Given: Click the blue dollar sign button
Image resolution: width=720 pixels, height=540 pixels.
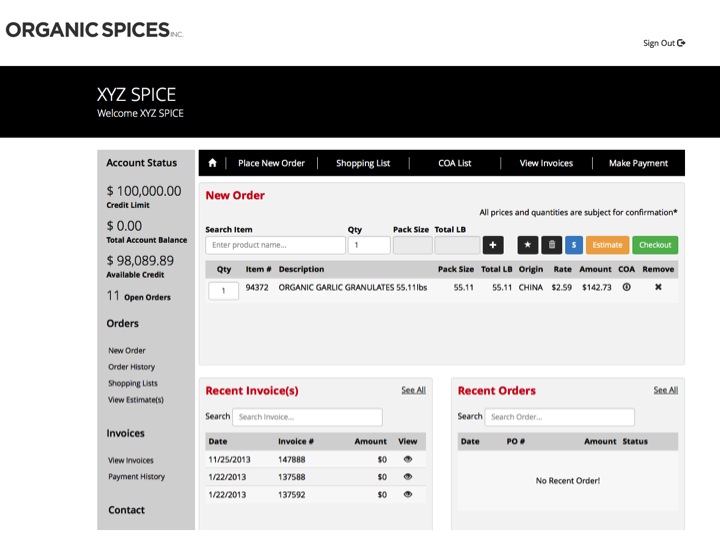Looking at the screenshot, I should coord(574,245).
